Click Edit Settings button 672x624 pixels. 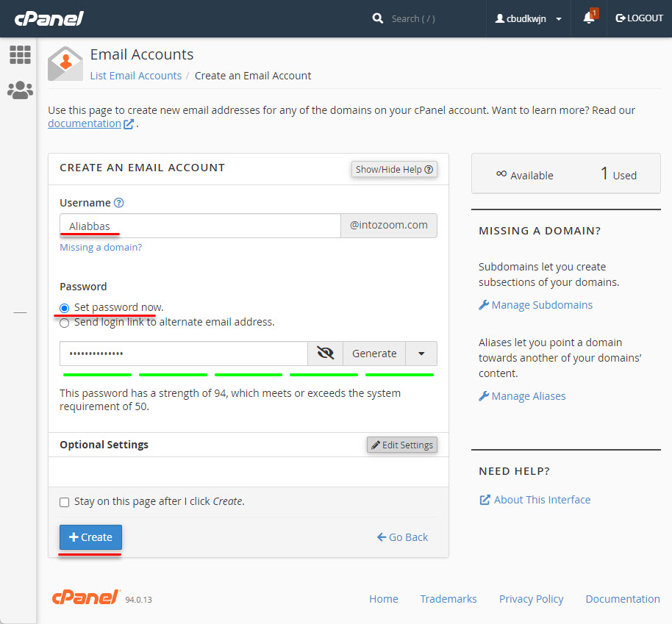(x=402, y=445)
